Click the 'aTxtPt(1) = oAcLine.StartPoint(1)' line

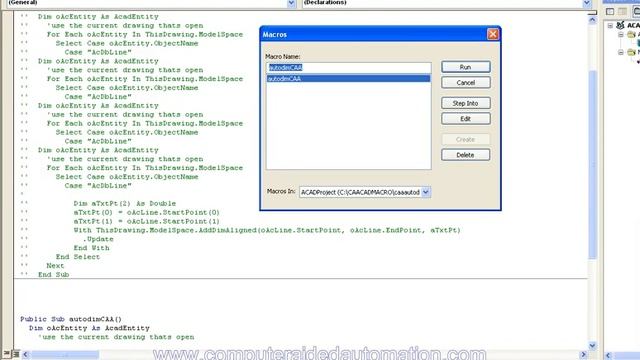147,222
